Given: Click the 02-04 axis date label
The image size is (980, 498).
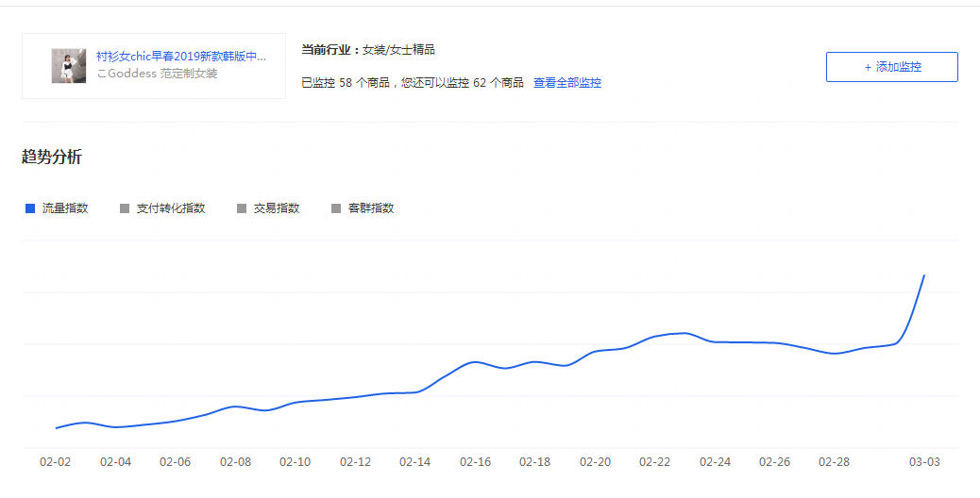Looking at the screenshot, I should (x=115, y=462).
